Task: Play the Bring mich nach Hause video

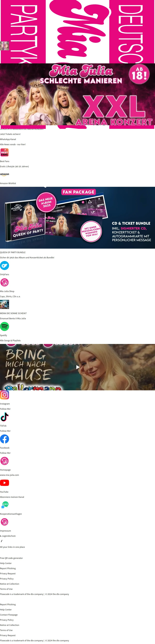Action: (x=78, y=367)
